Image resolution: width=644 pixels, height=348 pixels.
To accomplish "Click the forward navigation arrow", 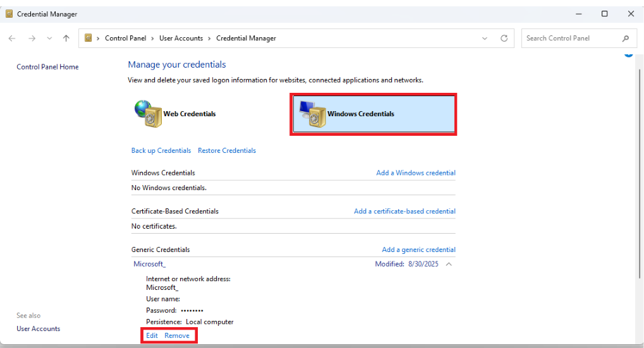I will [x=32, y=38].
